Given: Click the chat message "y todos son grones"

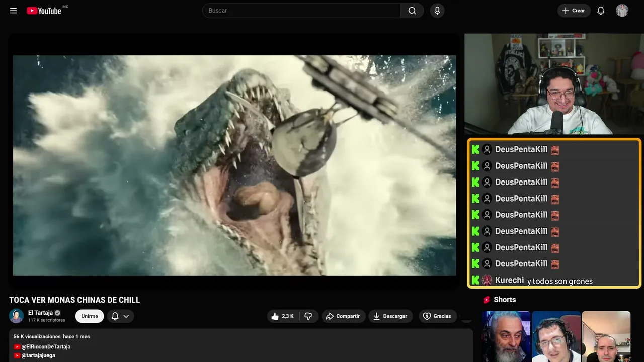Looking at the screenshot, I should click(x=560, y=282).
